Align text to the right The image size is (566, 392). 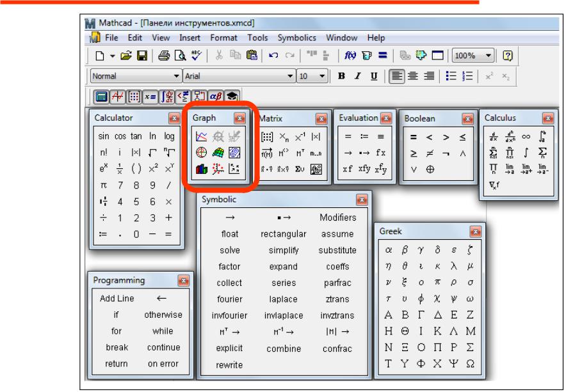429,76
